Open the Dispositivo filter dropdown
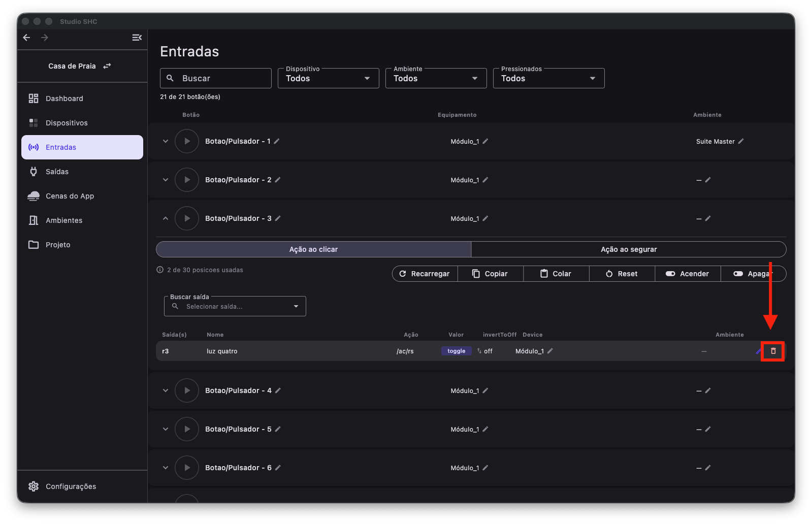Image resolution: width=812 pixels, height=524 pixels. 329,78
